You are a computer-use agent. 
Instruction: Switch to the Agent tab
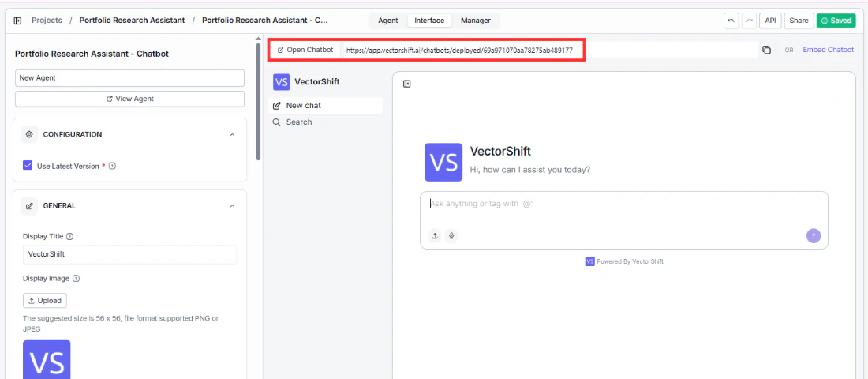click(x=388, y=21)
